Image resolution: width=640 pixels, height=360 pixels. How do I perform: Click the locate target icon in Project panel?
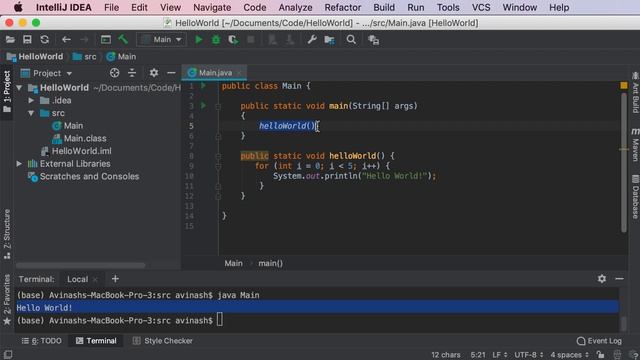coord(115,73)
